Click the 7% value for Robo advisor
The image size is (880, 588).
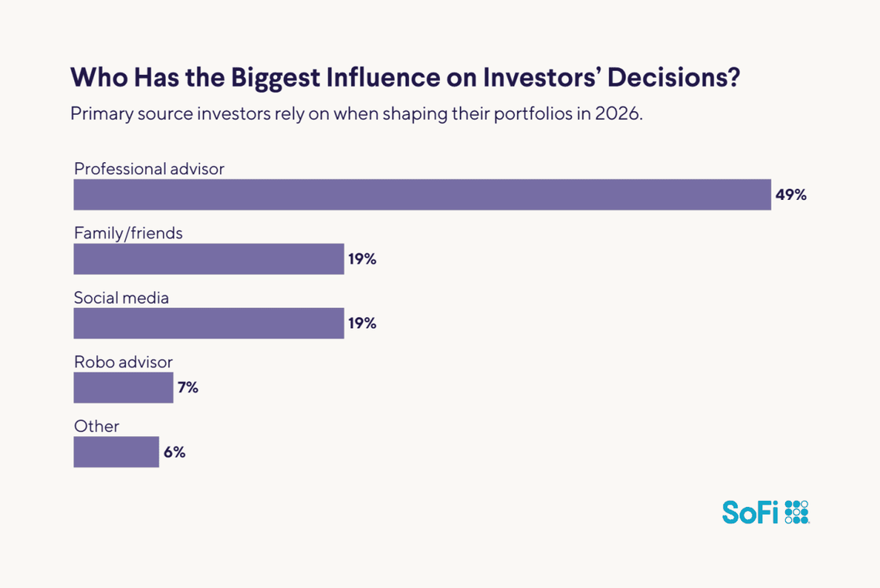click(x=188, y=387)
